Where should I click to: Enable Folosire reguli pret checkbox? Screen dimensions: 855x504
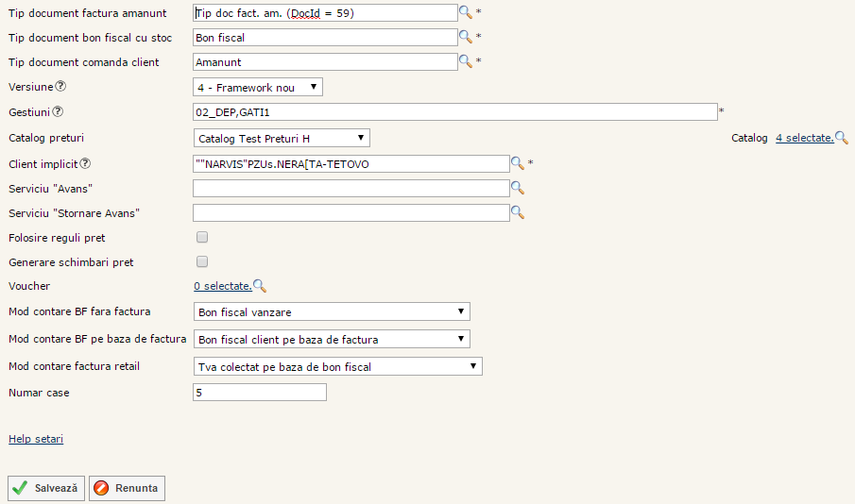pos(202,237)
